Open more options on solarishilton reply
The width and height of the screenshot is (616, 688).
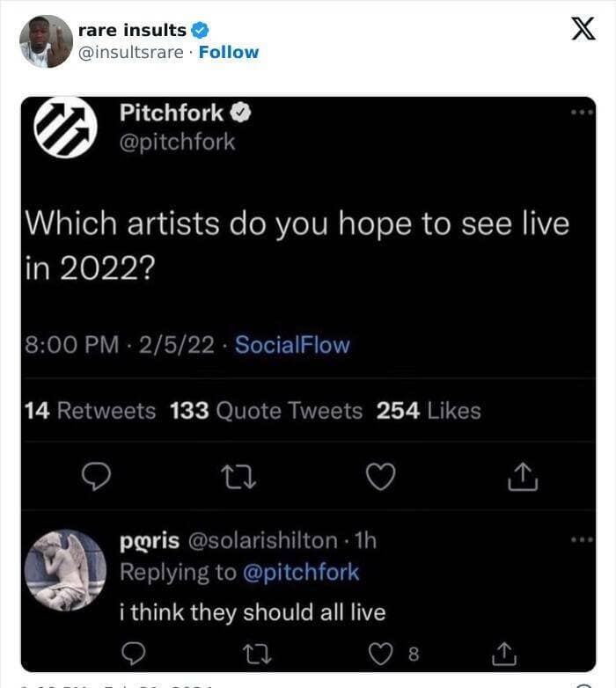(582, 540)
